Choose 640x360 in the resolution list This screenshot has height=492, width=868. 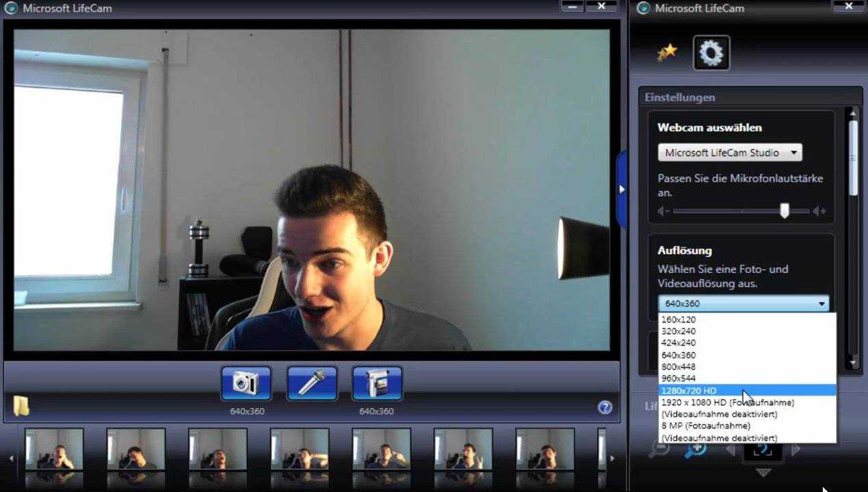point(747,355)
